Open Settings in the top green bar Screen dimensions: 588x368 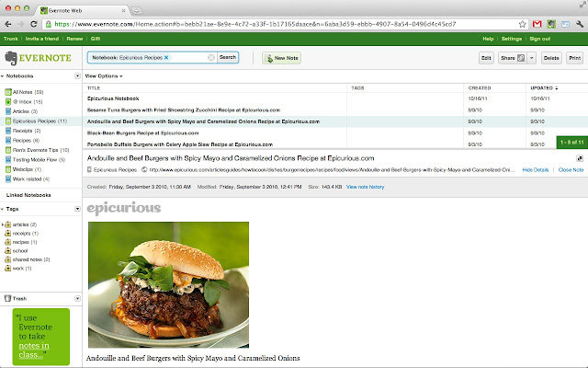tap(511, 39)
